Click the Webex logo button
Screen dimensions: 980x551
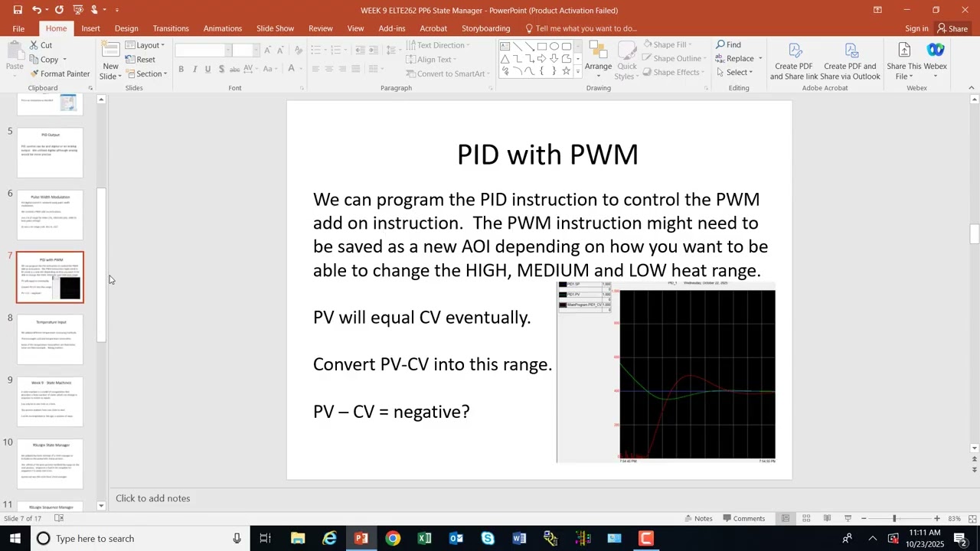(x=936, y=51)
